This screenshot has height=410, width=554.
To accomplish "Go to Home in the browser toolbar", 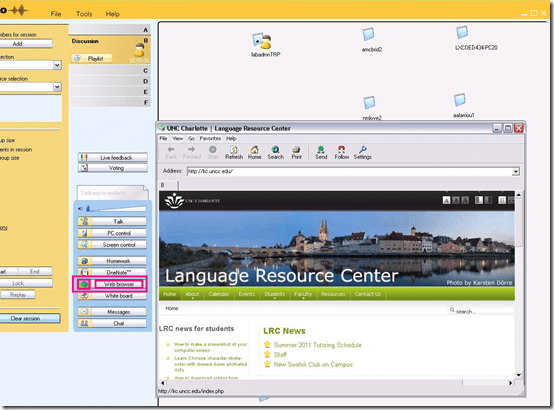I will (254, 152).
